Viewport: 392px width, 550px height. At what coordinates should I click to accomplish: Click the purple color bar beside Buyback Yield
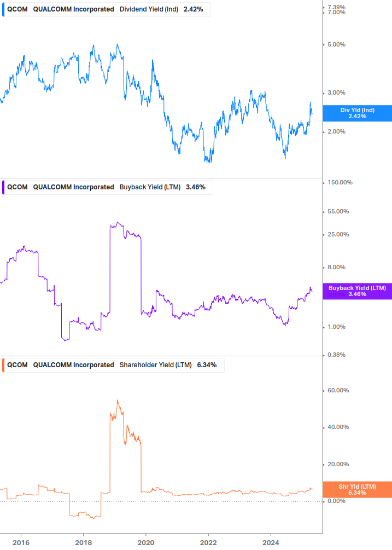point(3,187)
